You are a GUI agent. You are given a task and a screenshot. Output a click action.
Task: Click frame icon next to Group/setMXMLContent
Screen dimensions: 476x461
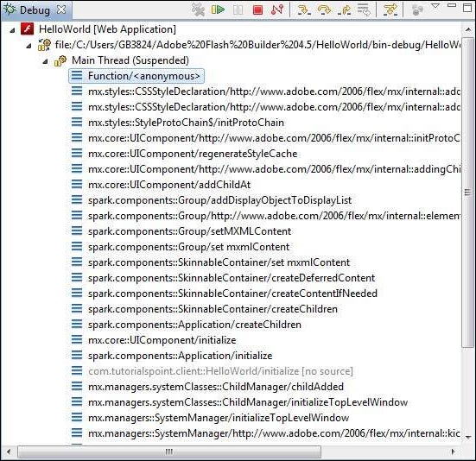click(77, 231)
